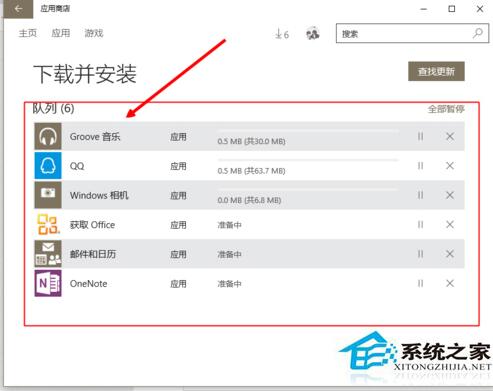Click the magnifier search icon
This screenshot has height=391, width=493.
tap(478, 33)
